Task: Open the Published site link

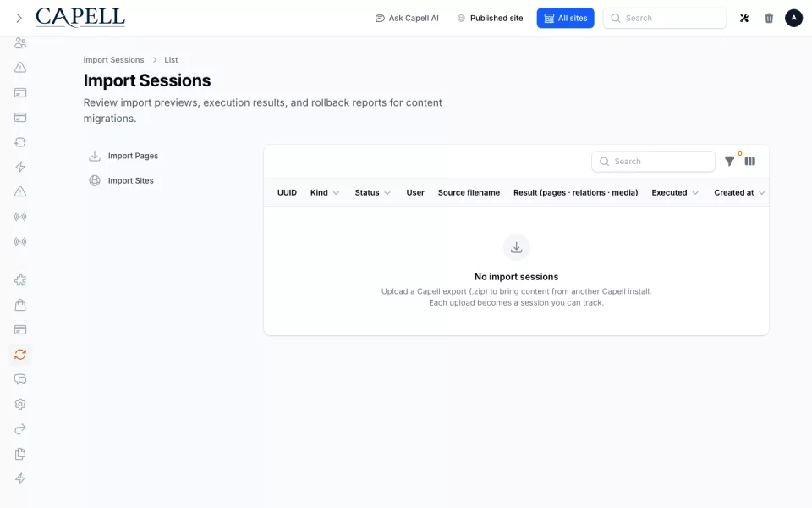Action: click(x=490, y=18)
